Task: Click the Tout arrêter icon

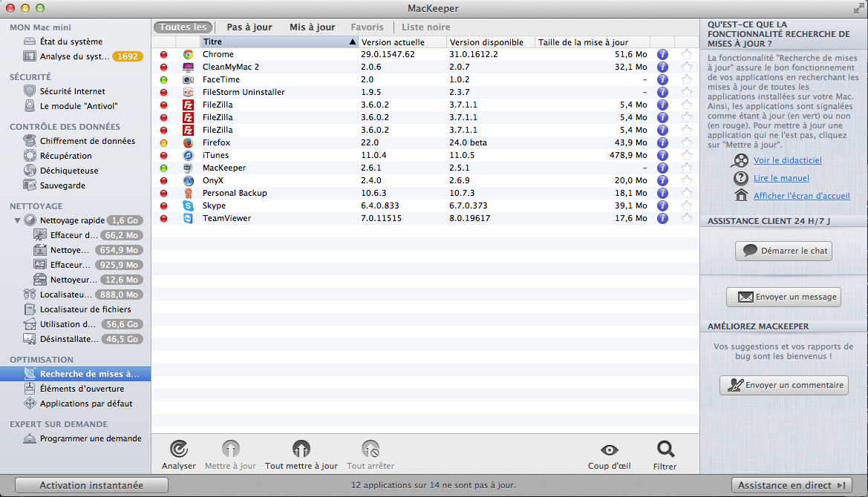Action: point(371,449)
